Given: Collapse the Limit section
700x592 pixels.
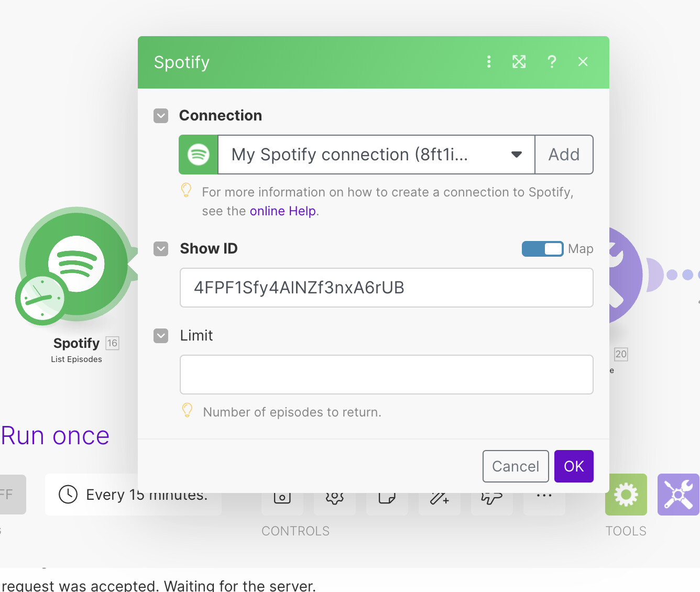Looking at the screenshot, I should click(x=161, y=336).
